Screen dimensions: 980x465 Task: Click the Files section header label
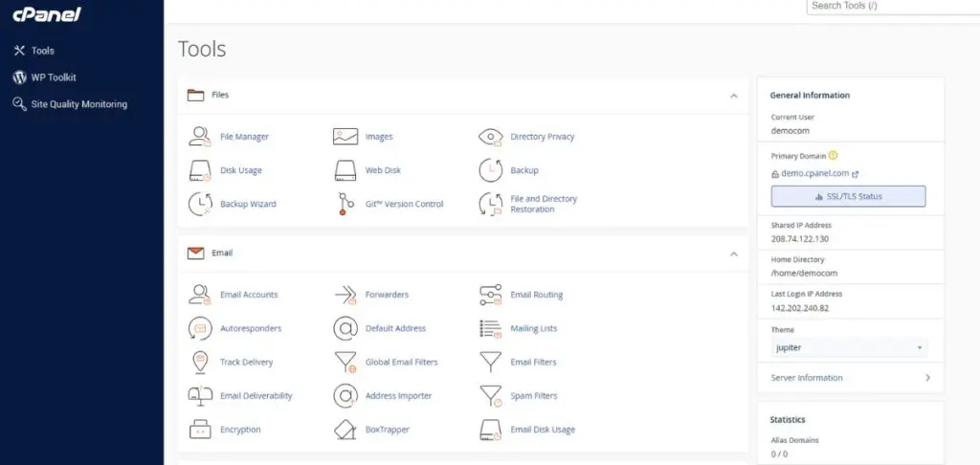(220, 95)
